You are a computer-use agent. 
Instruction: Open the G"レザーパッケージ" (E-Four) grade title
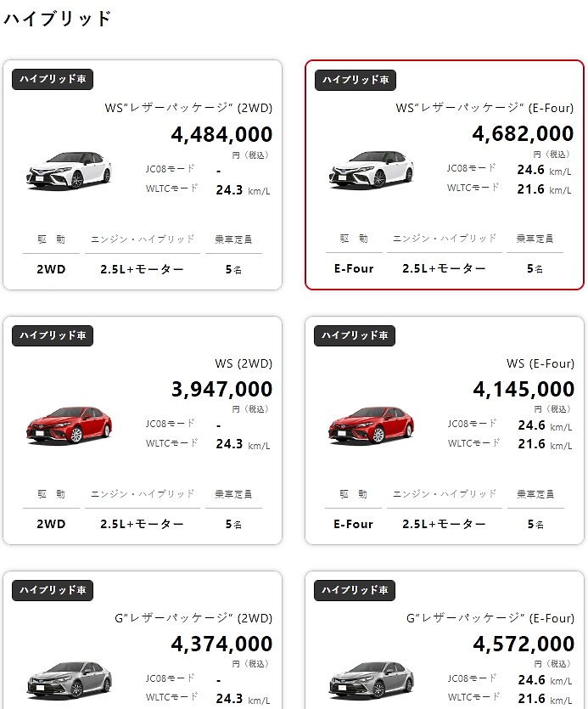(490, 618)
